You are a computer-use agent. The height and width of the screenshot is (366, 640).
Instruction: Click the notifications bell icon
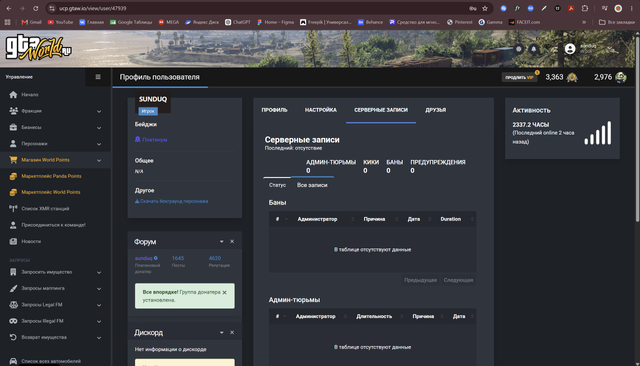[x=533, y=49]
